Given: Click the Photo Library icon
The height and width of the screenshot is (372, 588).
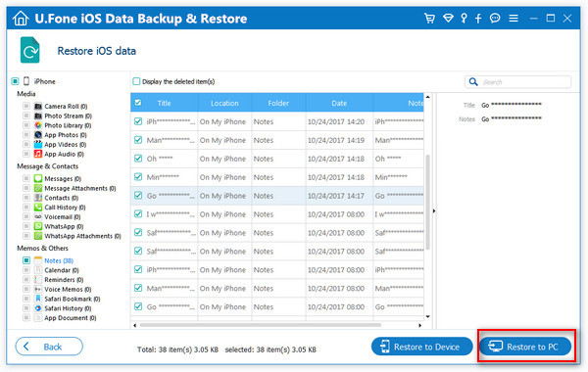Looking at the screenshot, I should coord(38,125).
